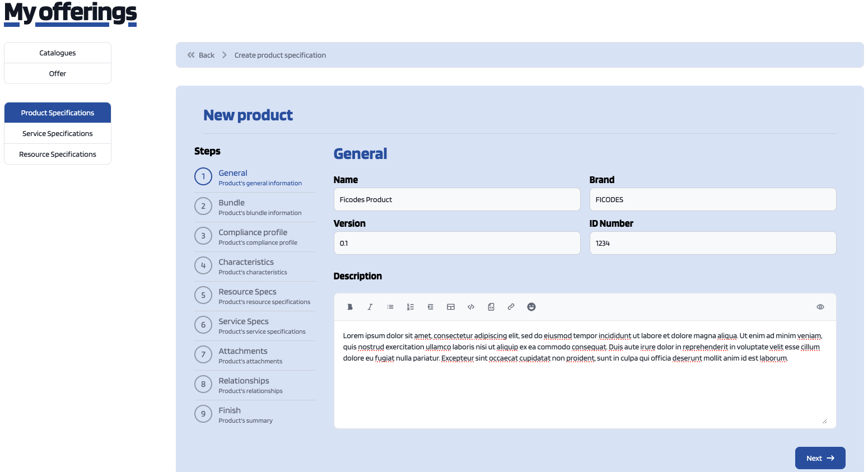Go to step 3 Compliance profile

(255, 236)
